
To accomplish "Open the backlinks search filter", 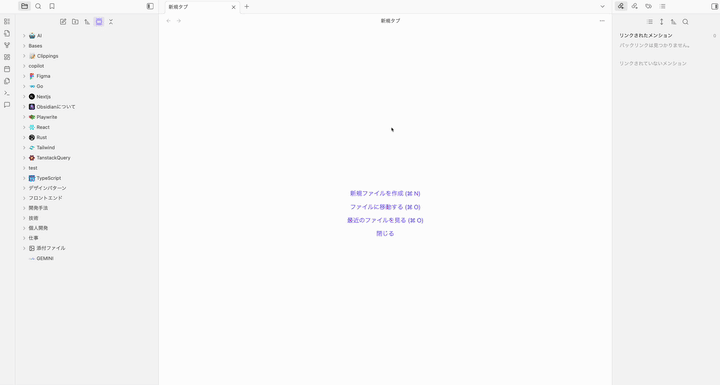I will coord(685,22).
